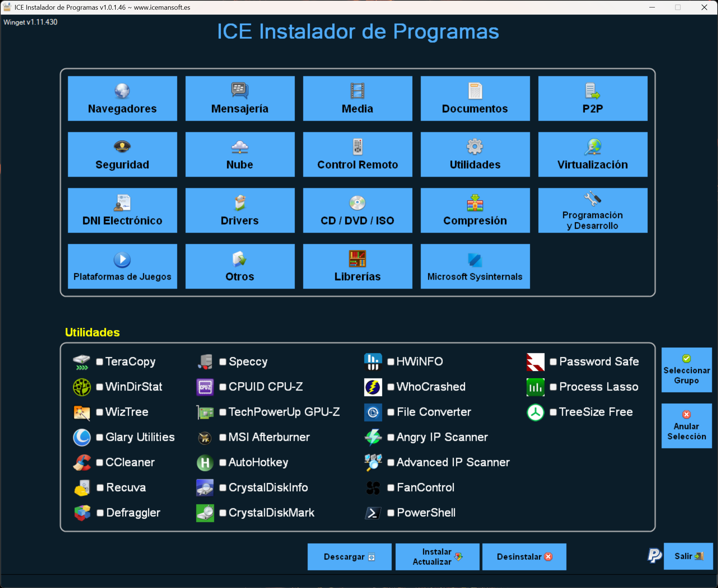Screen dimensions: 718x588
Task: Click the CCleaner program icon
Action: (81, 462)
